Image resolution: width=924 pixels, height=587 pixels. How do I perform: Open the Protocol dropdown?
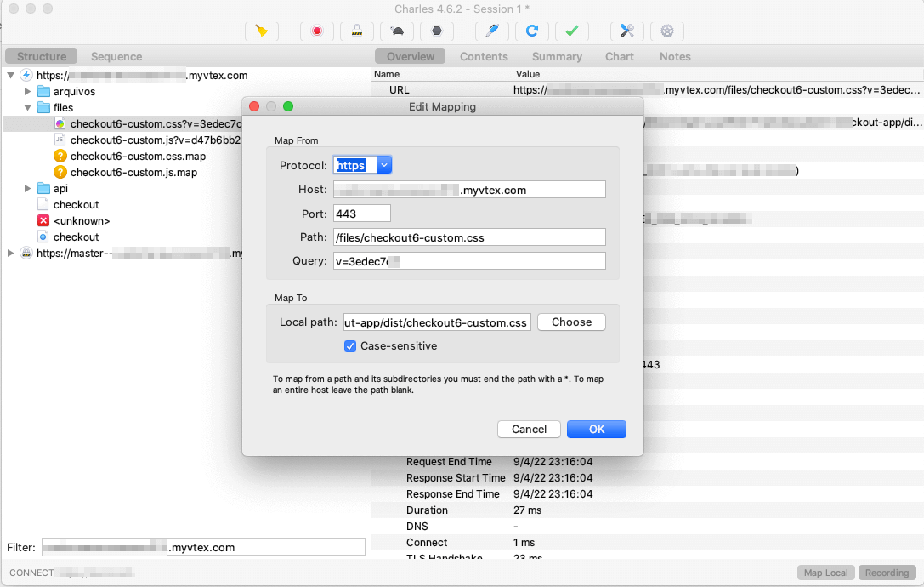pyautogui.click(x=384, y=165)
